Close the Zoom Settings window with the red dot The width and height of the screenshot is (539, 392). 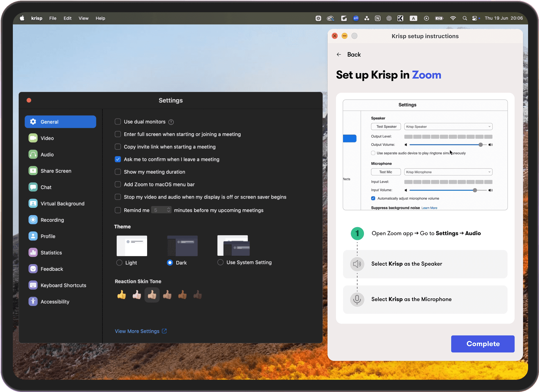click(29, 100)
